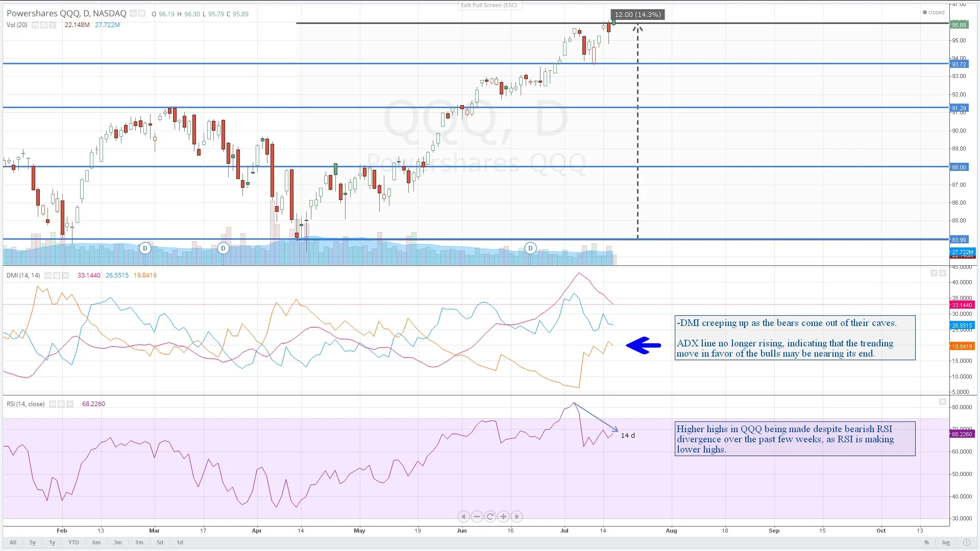Hide the RSI (14, close) indicator via eye icon
The width and height of the screenshot is (980, 551).
coord(53,404)
